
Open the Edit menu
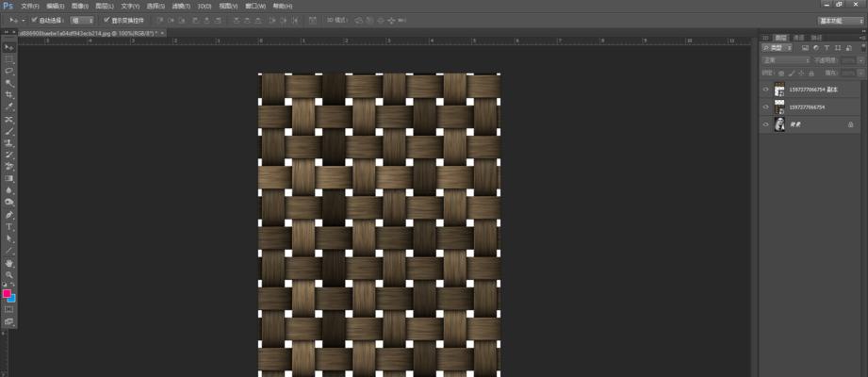56,6
